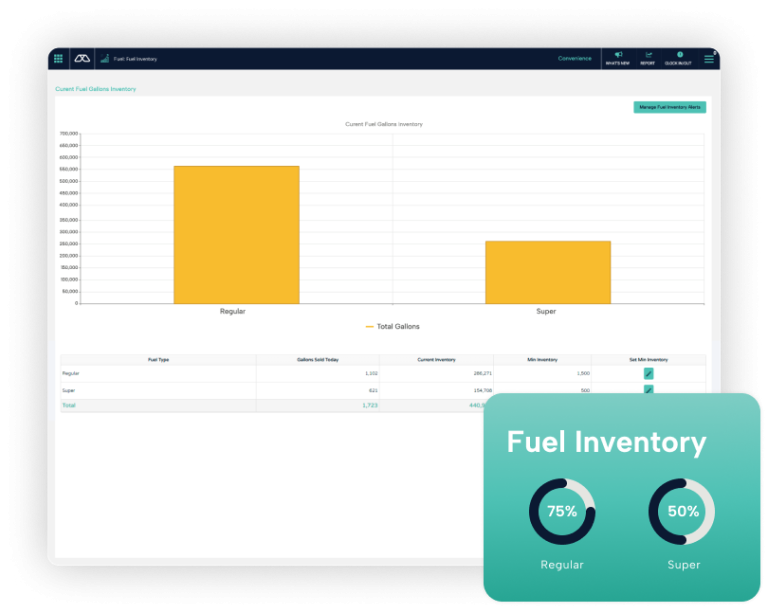
Task: Select the Super bar in chart
Action: pyautogui.click(x=548, y=272)
